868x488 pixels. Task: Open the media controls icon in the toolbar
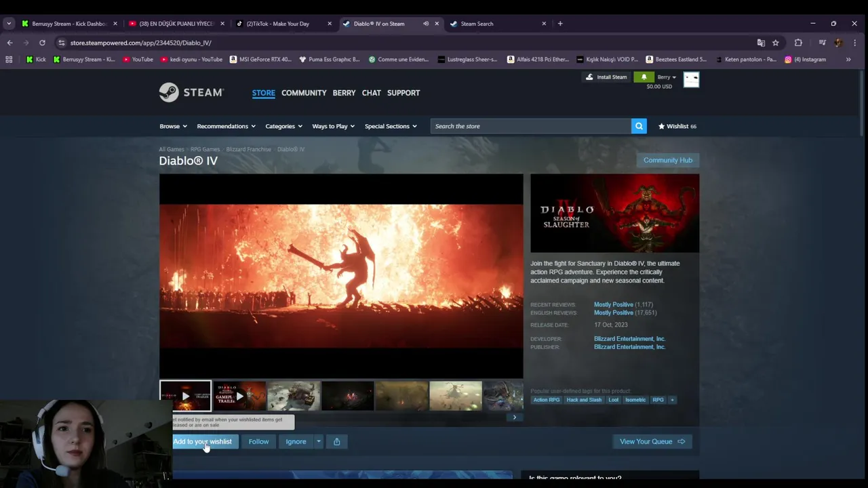coord(822,43)
